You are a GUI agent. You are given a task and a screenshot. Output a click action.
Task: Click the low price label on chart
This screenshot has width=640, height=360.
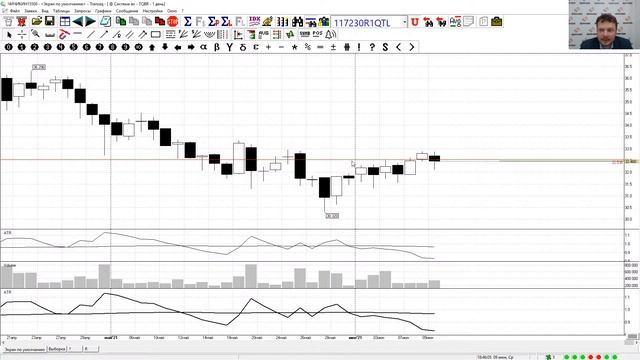[332, 216]
